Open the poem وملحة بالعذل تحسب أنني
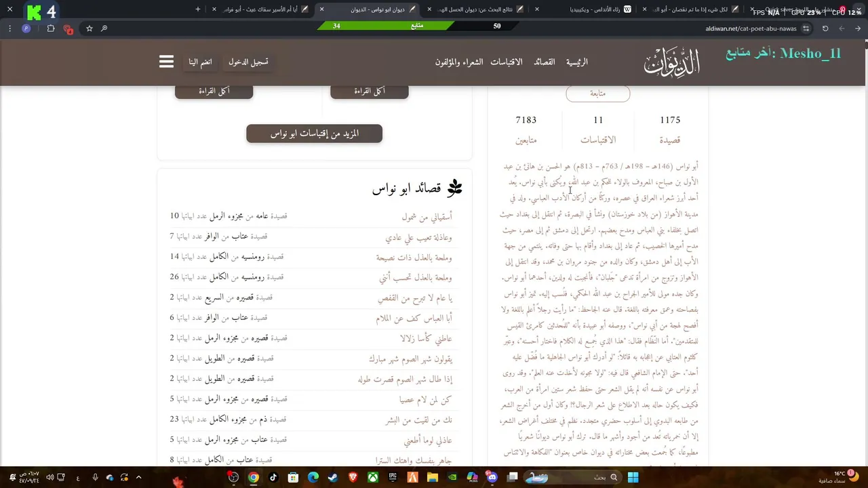 pos(416,278)
